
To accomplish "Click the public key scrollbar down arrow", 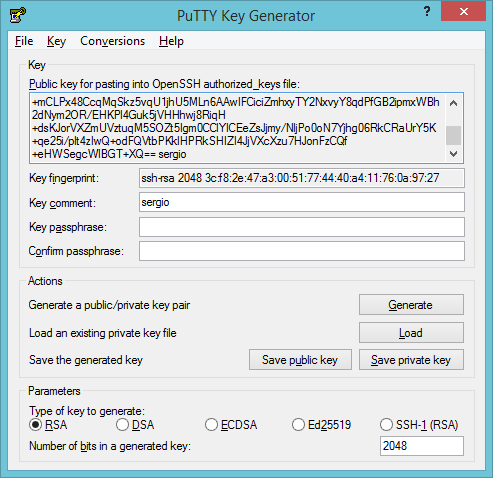I will coord(453,154).
